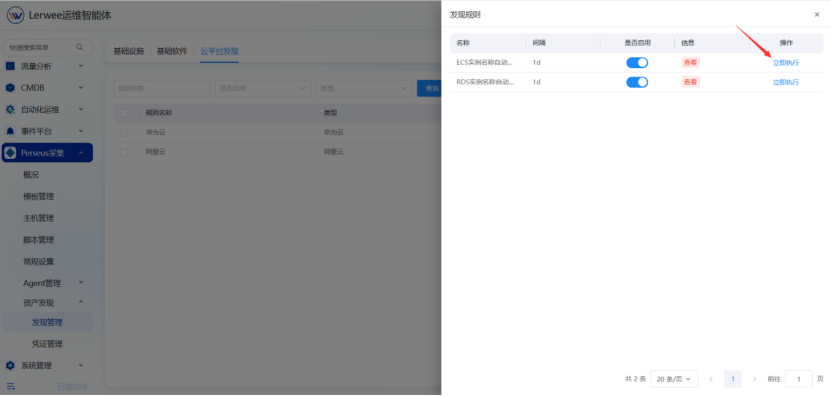Click the Lerwee logo icon

[15, 15]
